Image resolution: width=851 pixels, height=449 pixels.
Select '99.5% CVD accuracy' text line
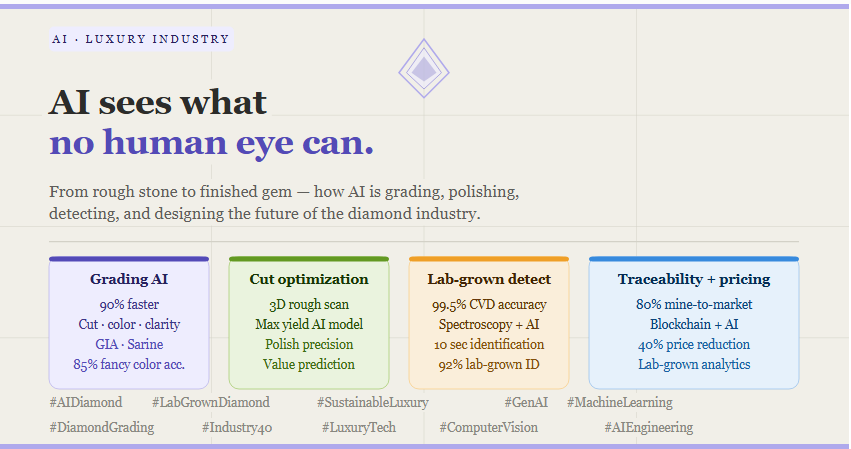tap(489, 305)
